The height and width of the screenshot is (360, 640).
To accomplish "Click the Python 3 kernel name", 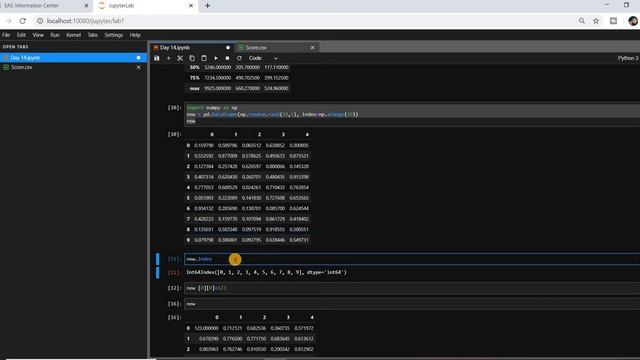I will (x=628, y=58).
